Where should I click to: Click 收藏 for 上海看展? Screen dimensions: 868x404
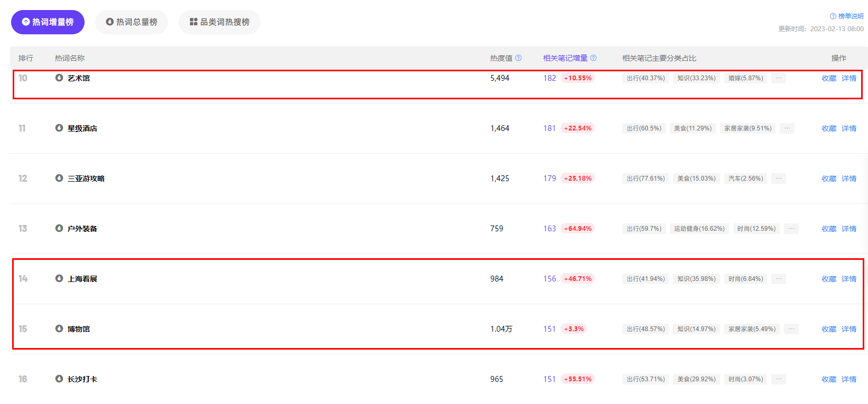pos(829,279)
